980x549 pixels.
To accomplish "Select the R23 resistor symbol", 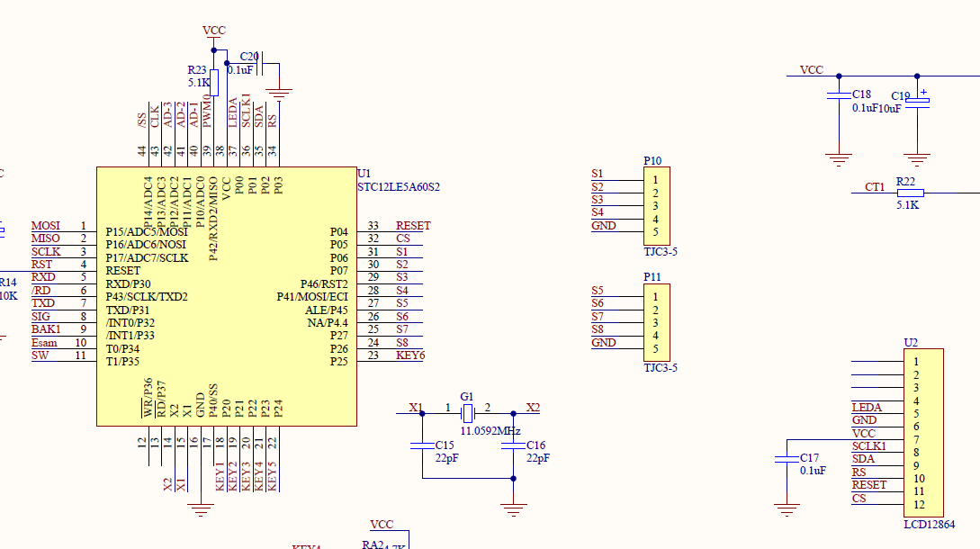I will tap(214, 83).
